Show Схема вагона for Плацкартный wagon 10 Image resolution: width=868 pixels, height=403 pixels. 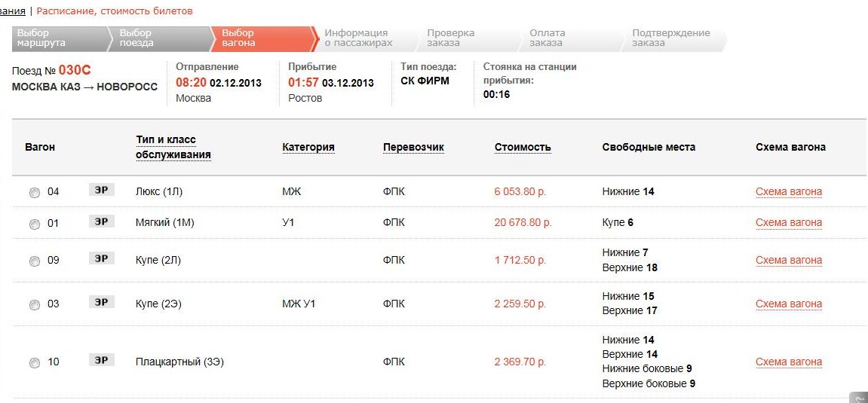(788, 362)
